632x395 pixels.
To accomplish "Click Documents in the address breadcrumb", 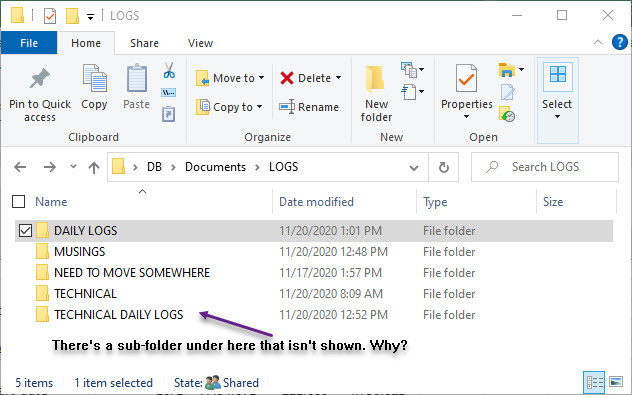I will coord(215,167).
